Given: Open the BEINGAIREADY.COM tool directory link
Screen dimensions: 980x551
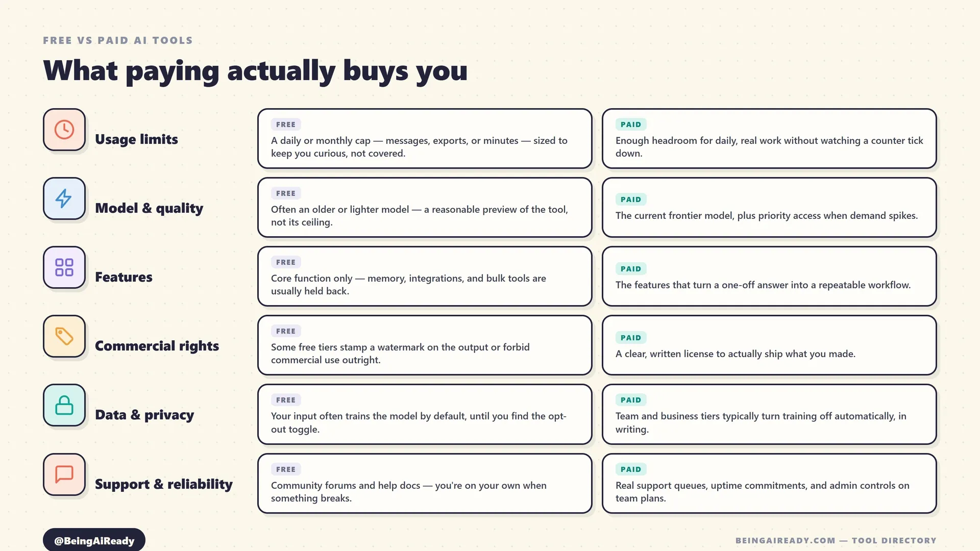Looking at the screenshot, I should (x=836, y=540).
